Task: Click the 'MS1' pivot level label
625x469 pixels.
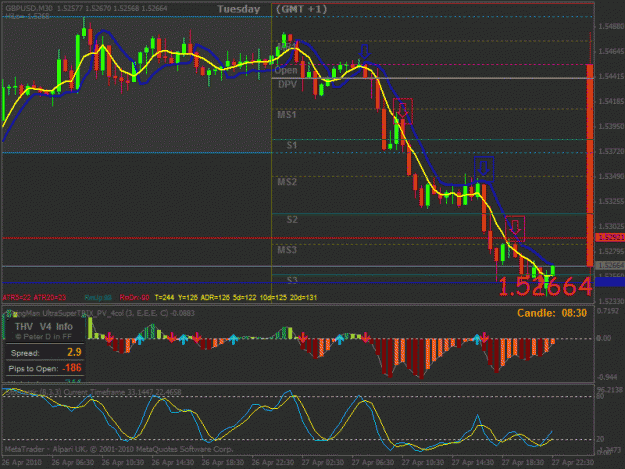Action: 287,115
